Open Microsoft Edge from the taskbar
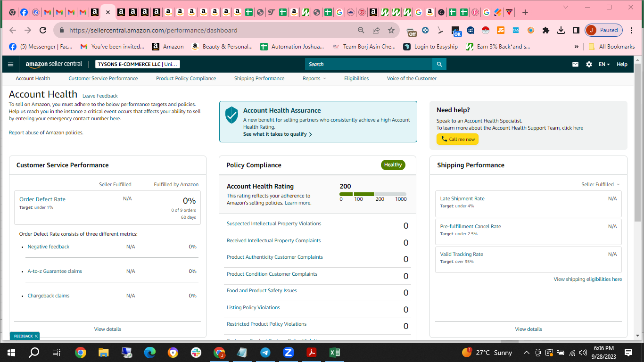The height and width of the screenshot is (362, 644). pos(150,352)
